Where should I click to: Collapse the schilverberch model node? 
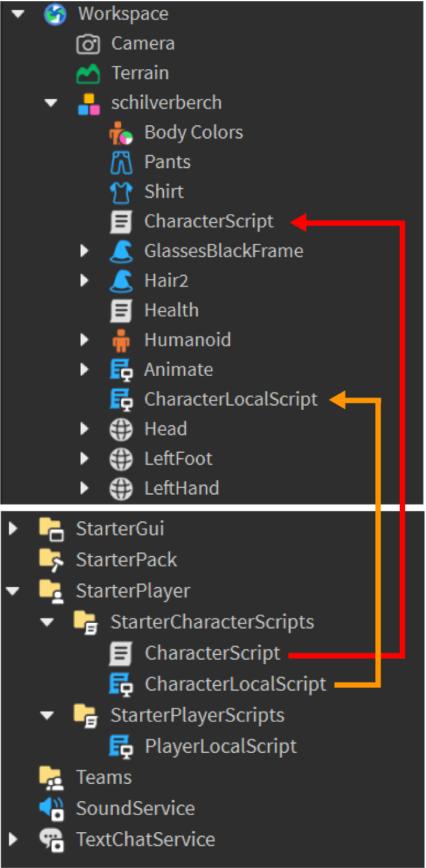point(53,103)
